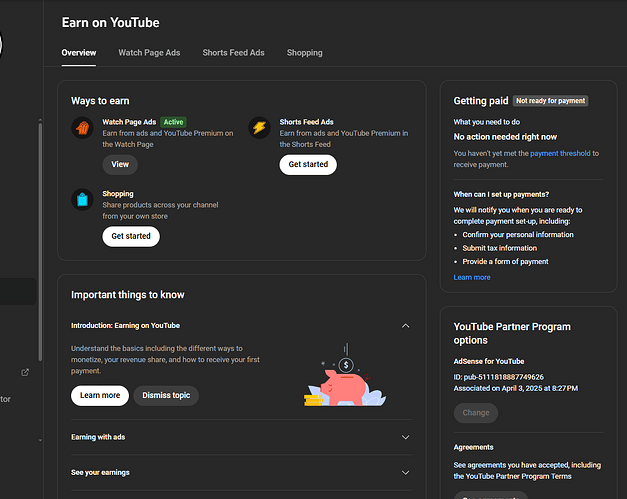Collapse the Introduction: Earning on YouTube section
The image size is (627, 499).
tap(405, 326)
